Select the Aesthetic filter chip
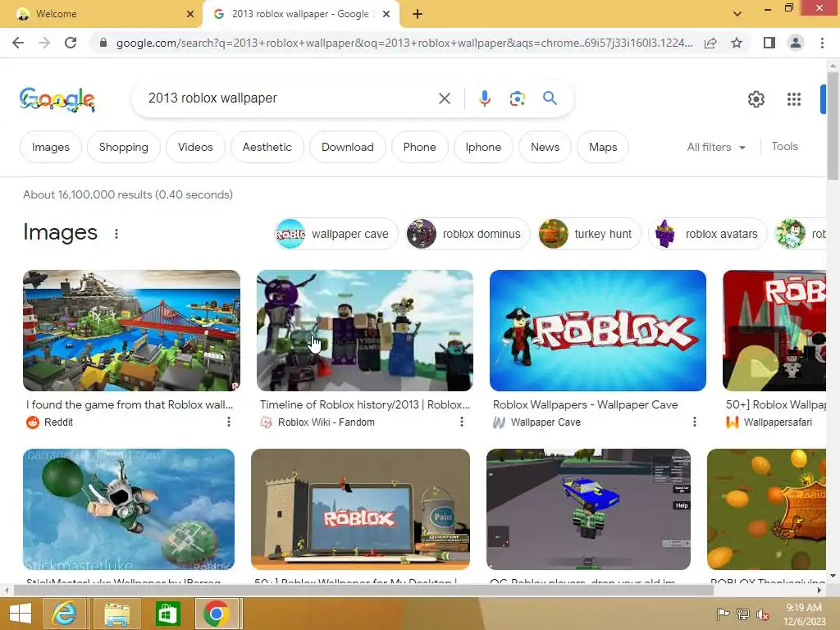 tap(267, 147)
